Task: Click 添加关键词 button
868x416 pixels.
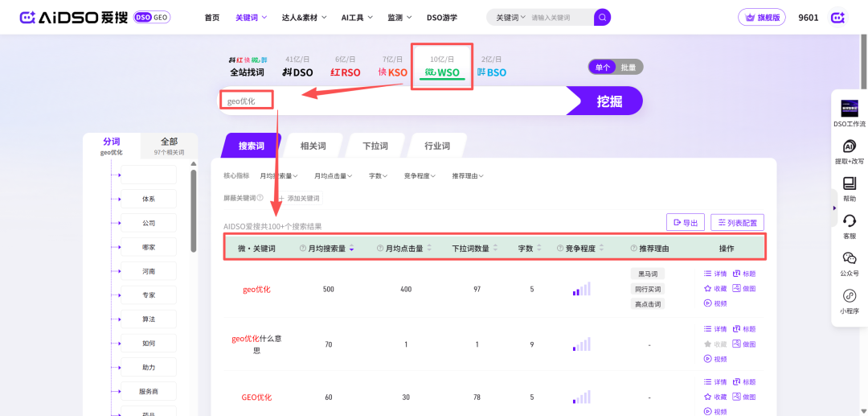Action: pyautogui.click(x=299, y=198)
